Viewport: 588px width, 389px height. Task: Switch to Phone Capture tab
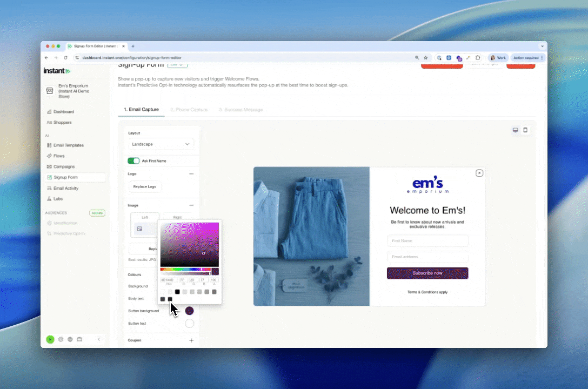(189, 110)
